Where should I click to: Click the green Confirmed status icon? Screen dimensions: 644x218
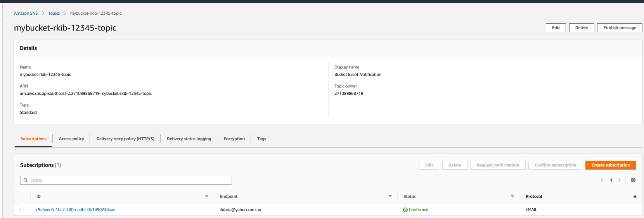(405, 210)
